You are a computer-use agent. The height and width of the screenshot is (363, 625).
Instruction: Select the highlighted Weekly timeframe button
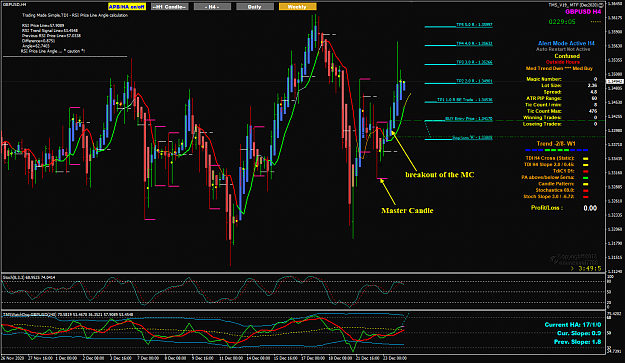(x=297, y=7)
